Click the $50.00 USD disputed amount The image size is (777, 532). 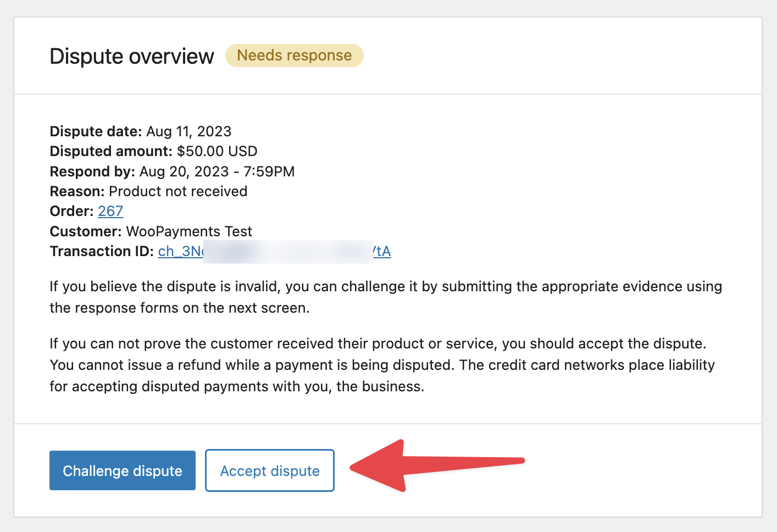coord(217,151)
